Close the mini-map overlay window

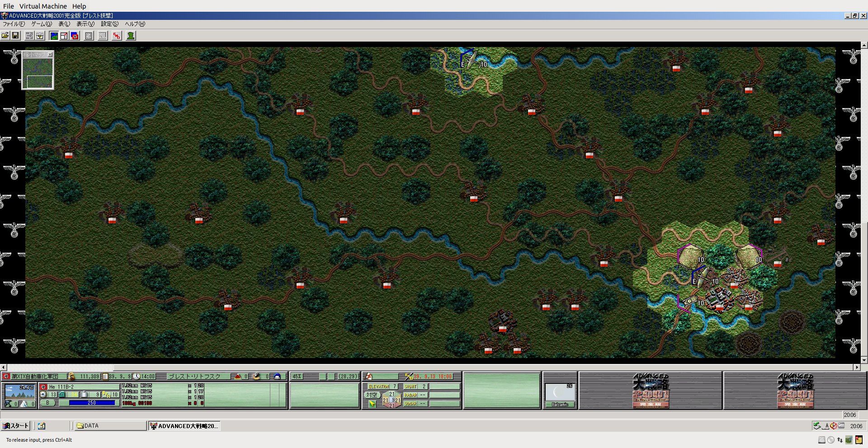[50, 54]
